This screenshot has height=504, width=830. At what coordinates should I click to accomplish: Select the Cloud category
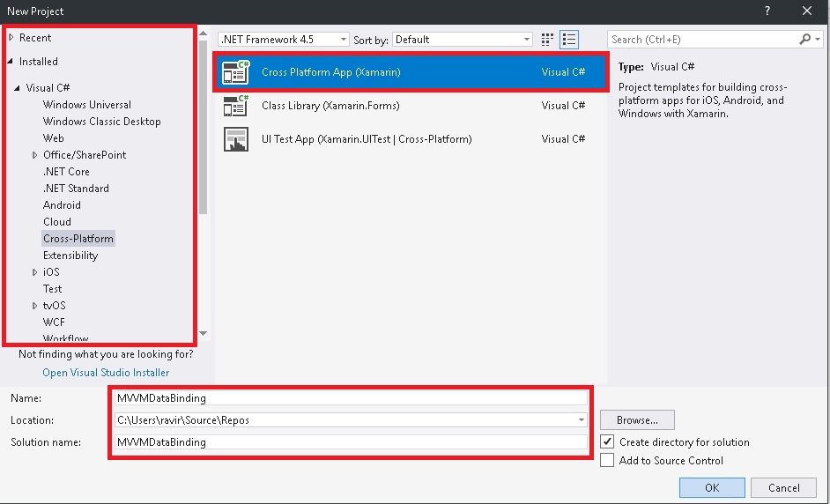pos(57,222)
